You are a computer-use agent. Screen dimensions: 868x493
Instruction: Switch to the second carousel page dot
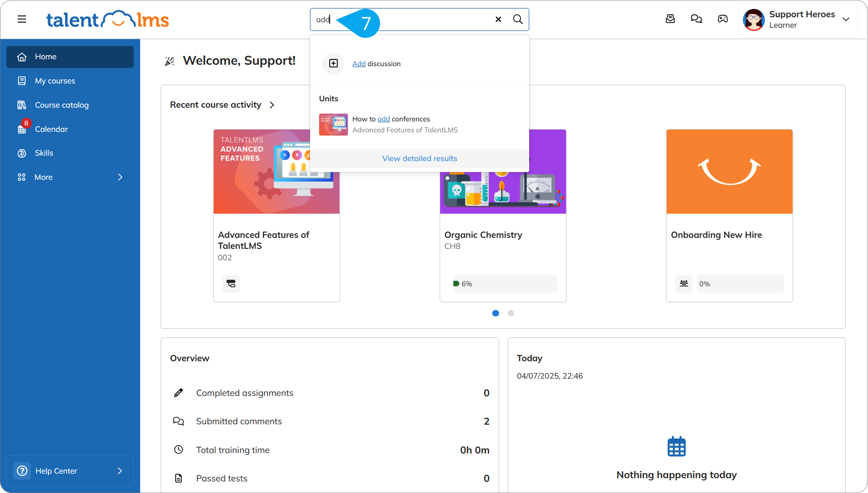tap(511, 313)
